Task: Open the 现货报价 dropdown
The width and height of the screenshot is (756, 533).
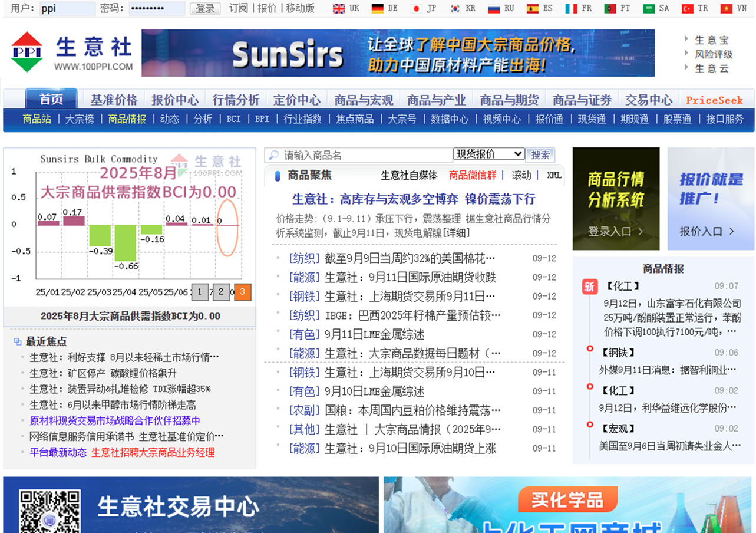Action: (x=488, y=154)
